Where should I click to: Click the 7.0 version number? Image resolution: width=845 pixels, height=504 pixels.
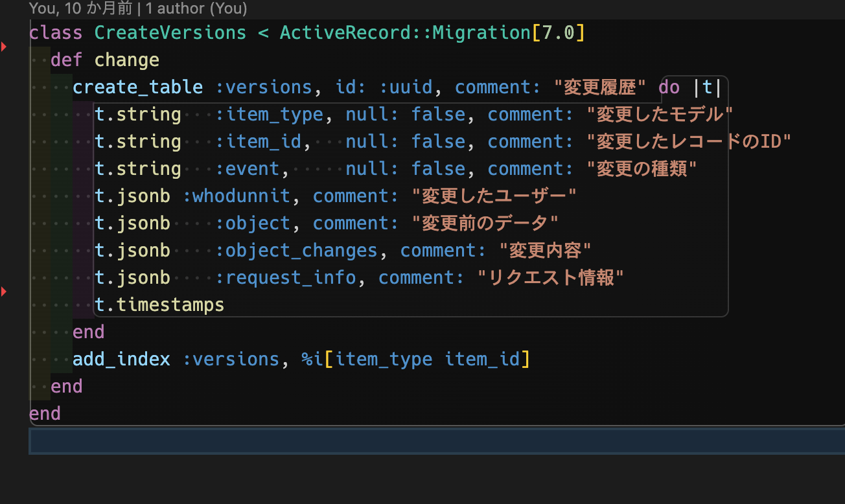[558, 32]
